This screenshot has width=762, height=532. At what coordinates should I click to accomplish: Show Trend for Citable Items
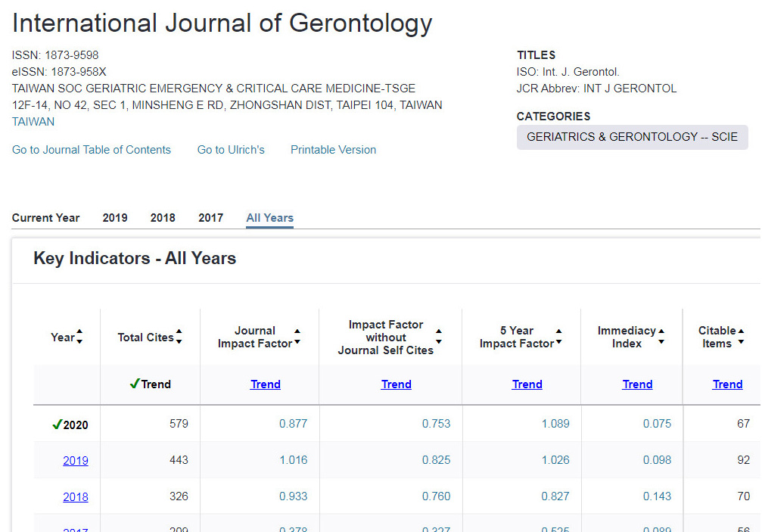[727, 384]
